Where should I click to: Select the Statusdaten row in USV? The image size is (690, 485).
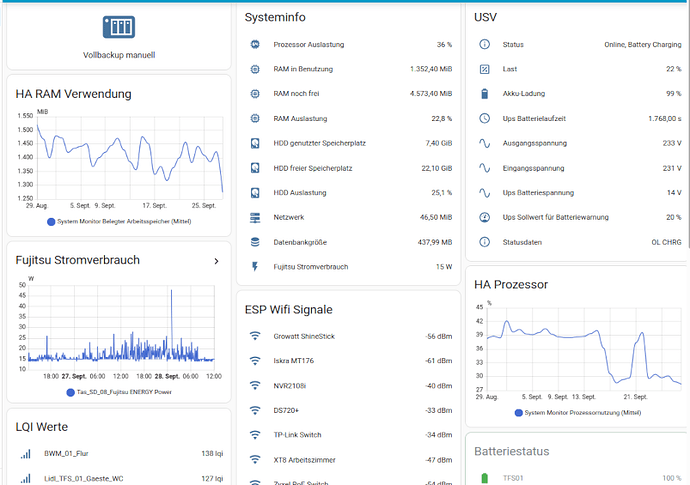(x=578, y=241)
